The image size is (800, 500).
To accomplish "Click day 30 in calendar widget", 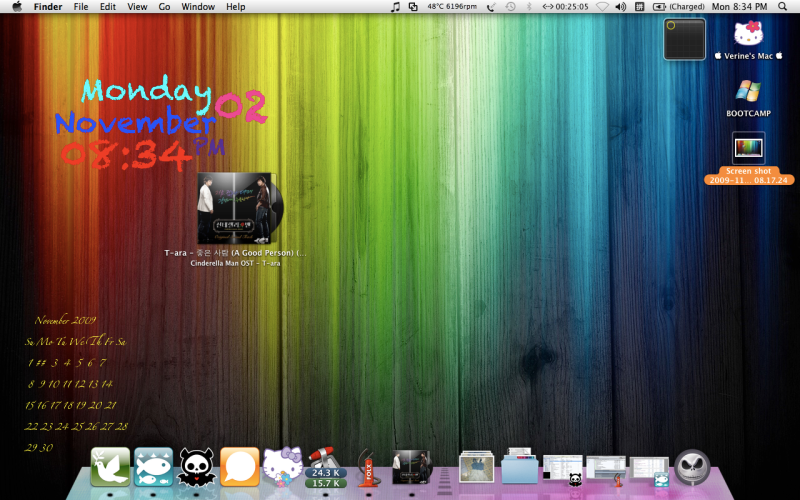I will (x=46, y=447).
